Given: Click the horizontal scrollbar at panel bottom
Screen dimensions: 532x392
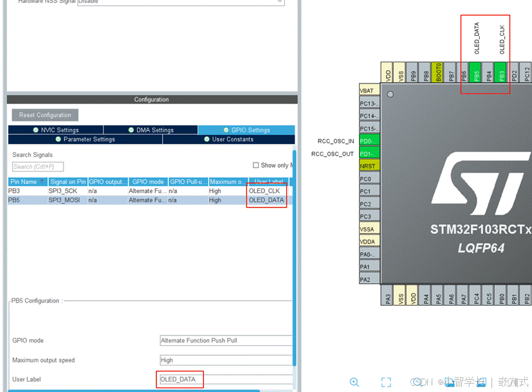Looking at the screenshot, I should coord(134,391).
